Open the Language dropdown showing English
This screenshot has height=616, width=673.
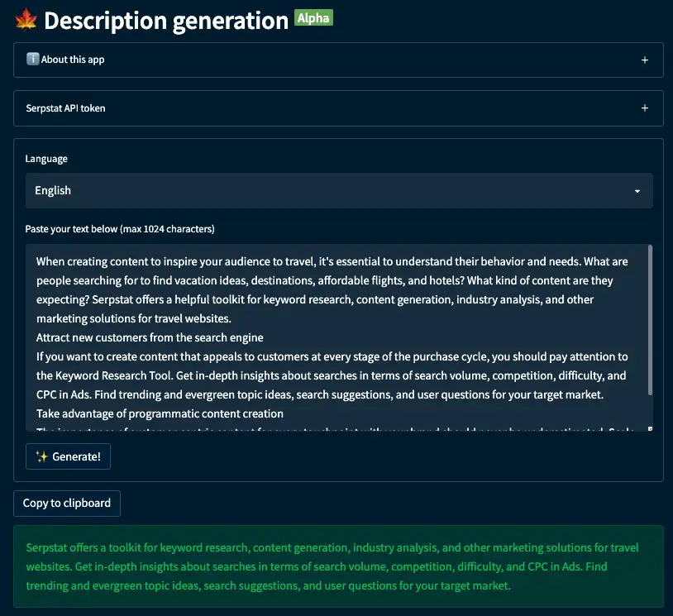click(x=339, y=191)
